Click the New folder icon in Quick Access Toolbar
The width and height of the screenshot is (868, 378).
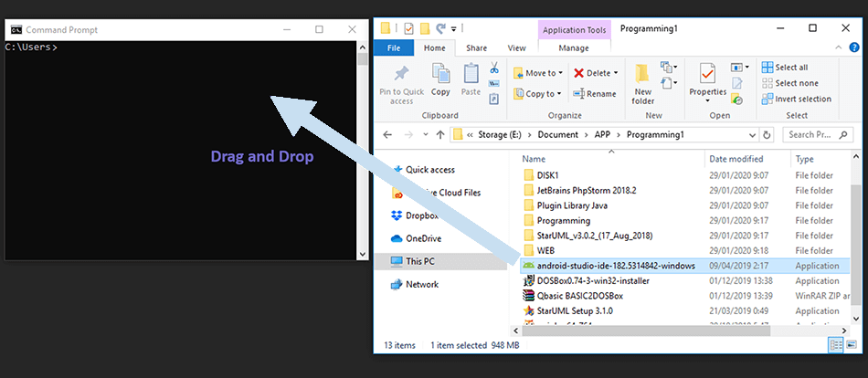coord(425,29)
